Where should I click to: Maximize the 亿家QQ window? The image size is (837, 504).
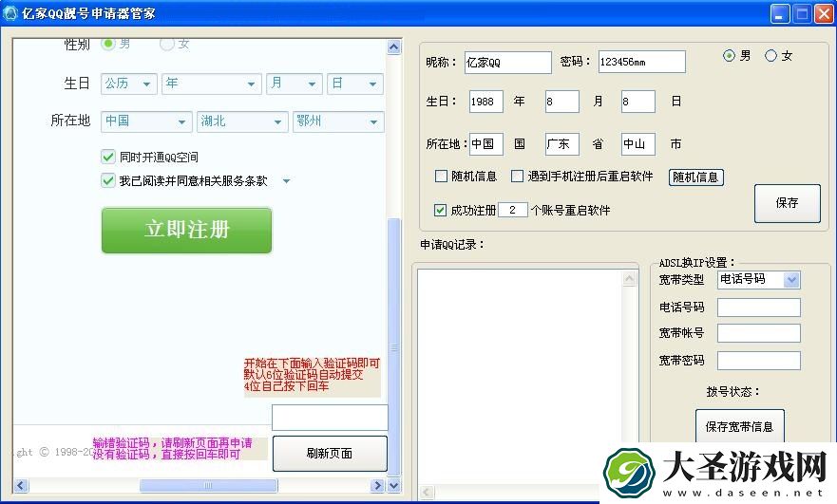click(x=801, y=14)
